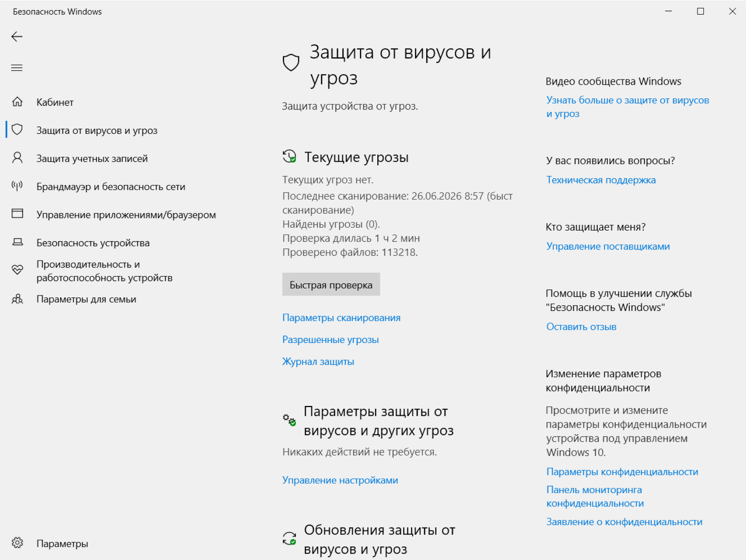Screen dimensions: 746x560
Task: Click the text Проверка длилась 1 ч 2 мин
Action: pos(351,238)
